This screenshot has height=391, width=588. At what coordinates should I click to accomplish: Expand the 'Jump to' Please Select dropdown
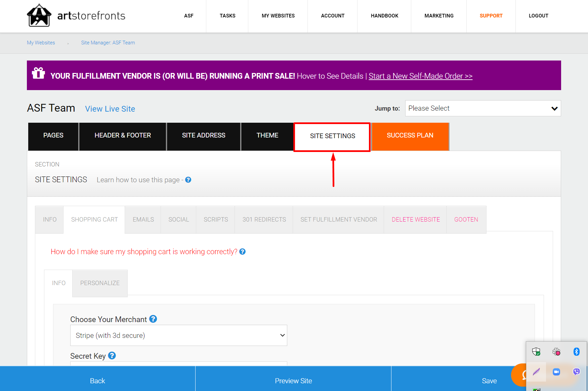(483, 108)
